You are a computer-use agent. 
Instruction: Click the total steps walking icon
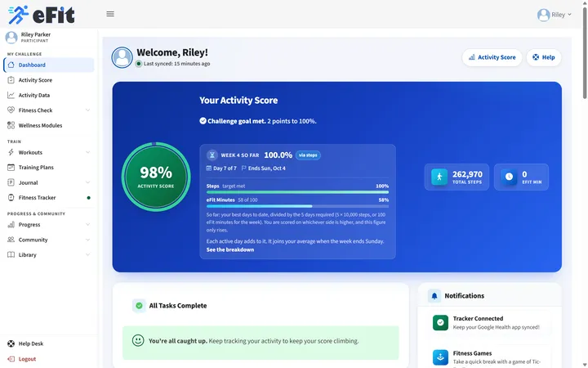(439, 177)
